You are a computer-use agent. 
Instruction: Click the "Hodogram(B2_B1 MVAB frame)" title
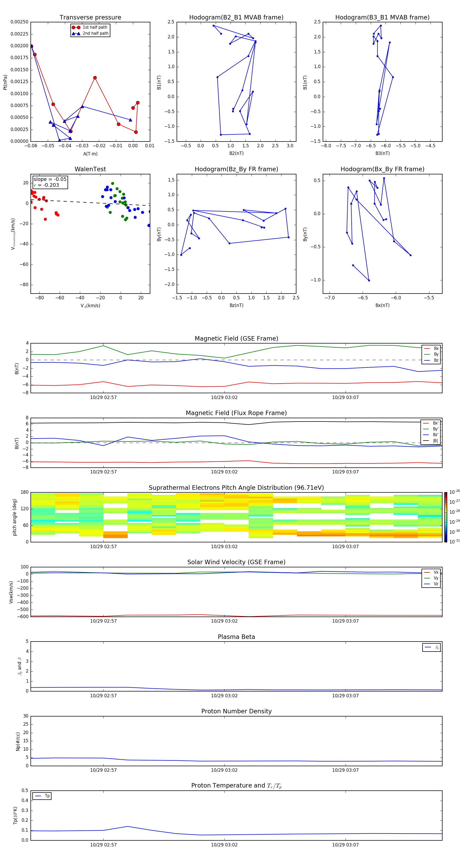pyautogui.click(x=236, y=18)
